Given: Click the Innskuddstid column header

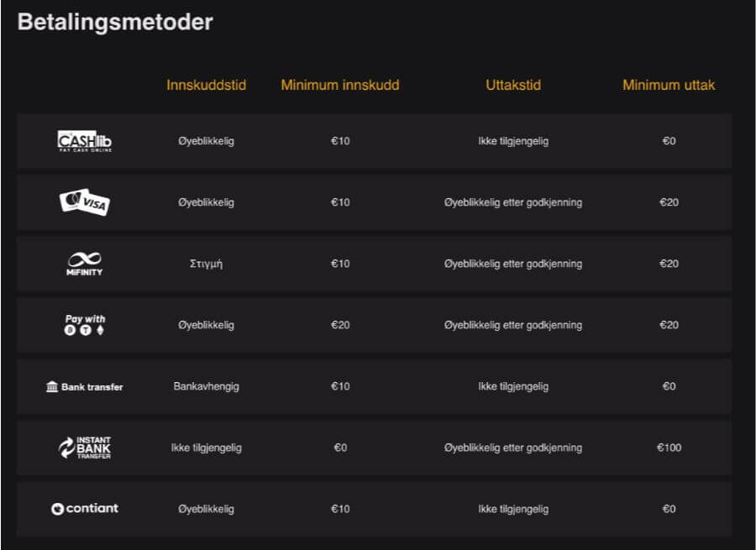Looking at the screenshot, I should click(x=206, y=85).
